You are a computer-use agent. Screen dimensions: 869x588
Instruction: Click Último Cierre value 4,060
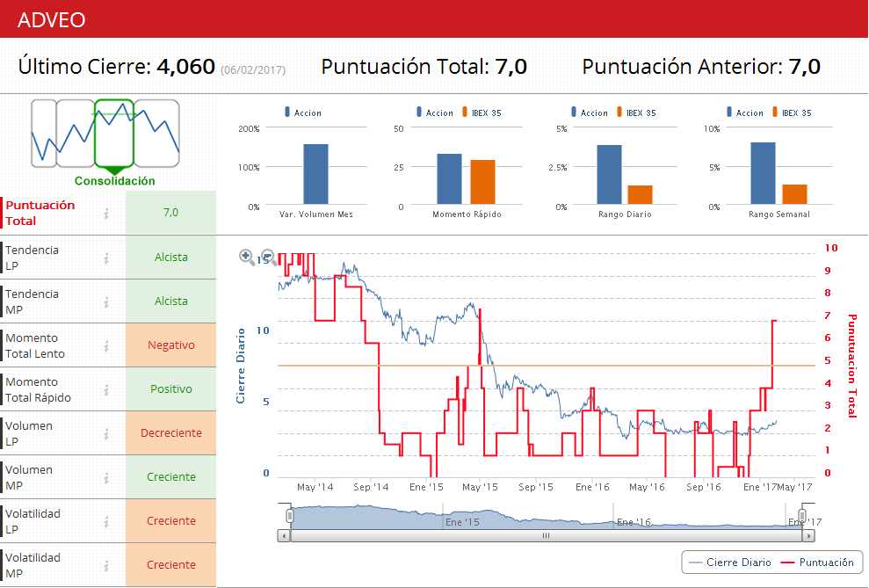pyautogui.click(x=185, y=67)
